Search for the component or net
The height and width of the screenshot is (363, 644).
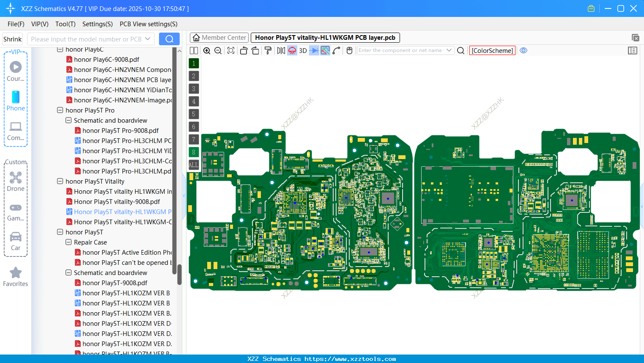point(461,50)
